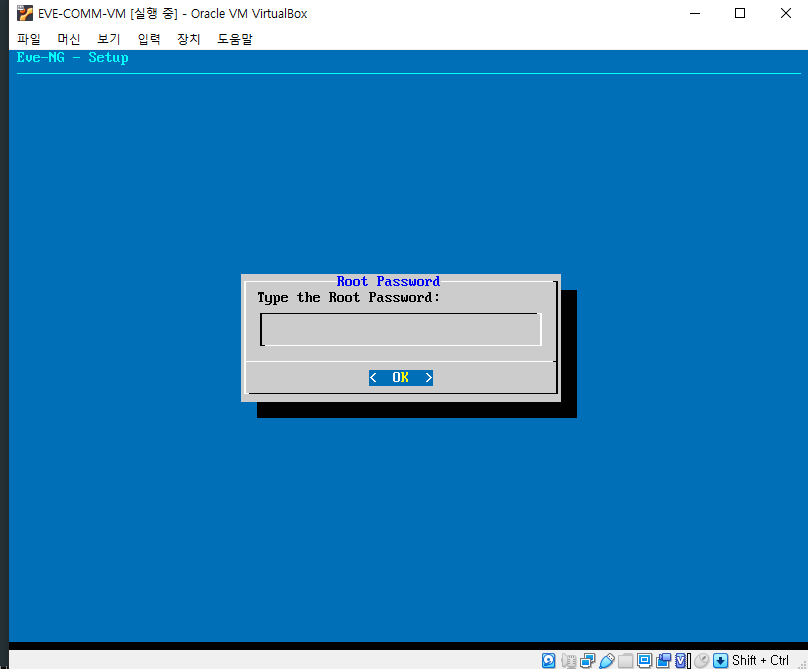Click the mouse integration status icon
The image size is (808, 669).
[702, 660]
